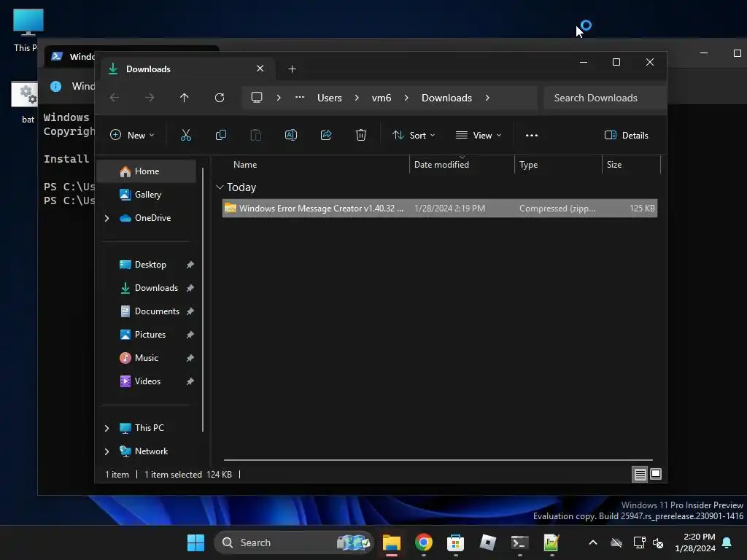Switch to large thumbnails view icon in status bar

coord(656,474)
